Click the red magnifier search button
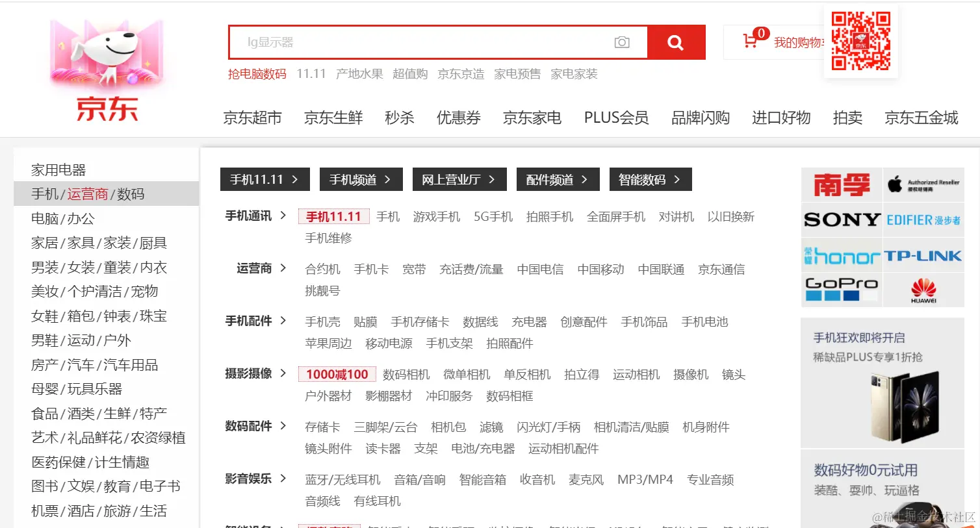980x528 pixels. [x=676, y=42]
